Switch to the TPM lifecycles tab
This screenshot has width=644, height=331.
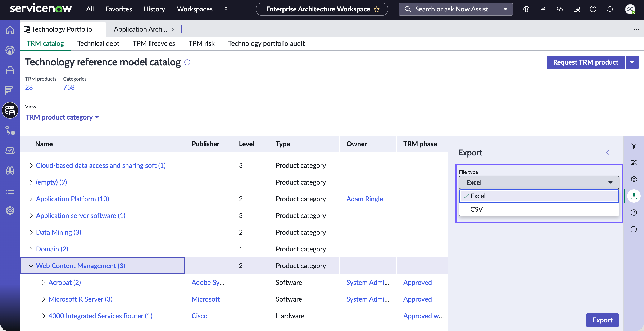(154, 43)
